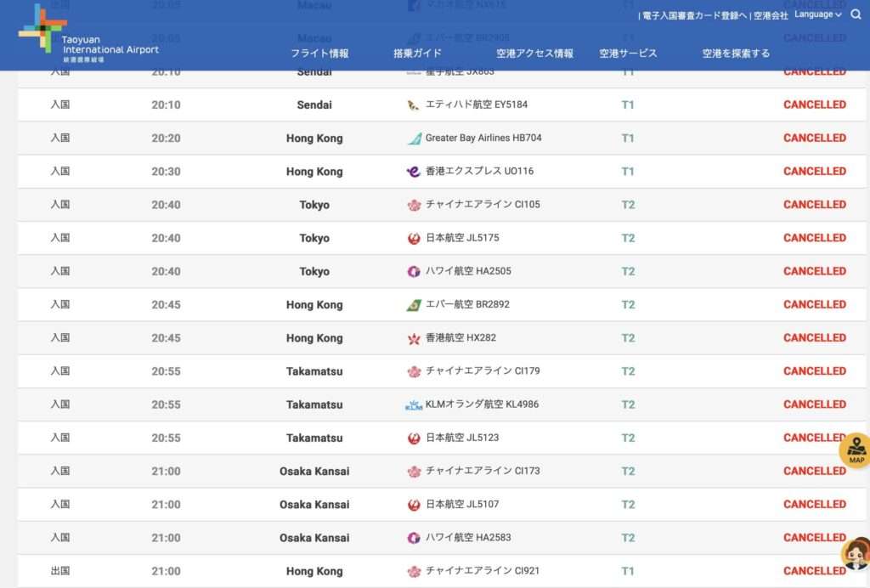
Task: Click CANCELLED status for flight HX282
Action: click(815, 337)
